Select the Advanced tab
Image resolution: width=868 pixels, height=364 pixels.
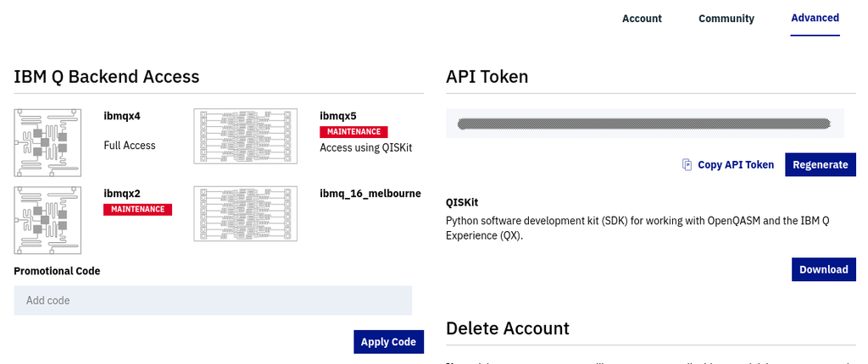pos(815,18)
